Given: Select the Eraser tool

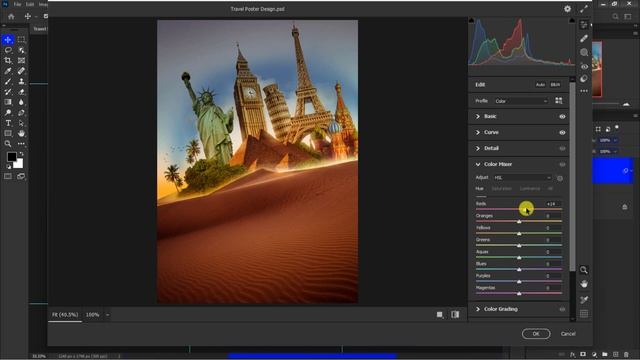Looking at the screenshot, I should (21, 92).
